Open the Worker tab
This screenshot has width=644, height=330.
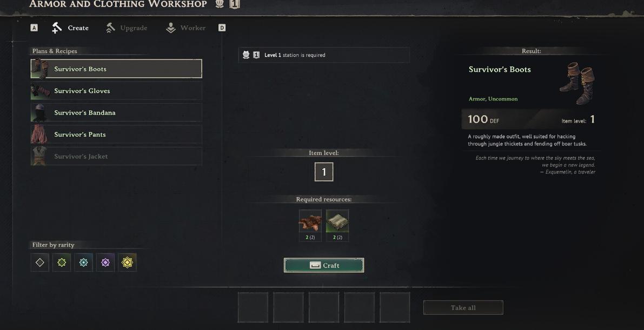pos(185,28)
